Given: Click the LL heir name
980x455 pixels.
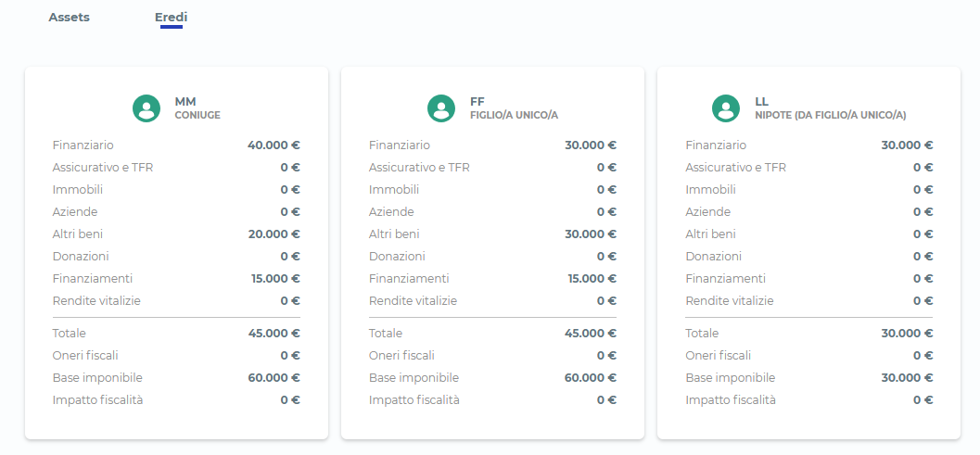Looking at the screenshot, I should (761, 101).
